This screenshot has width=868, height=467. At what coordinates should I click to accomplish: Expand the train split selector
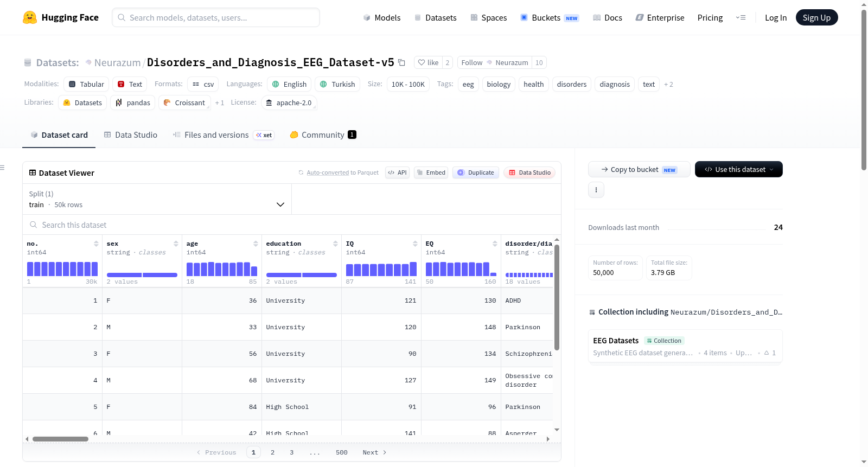tap(157, 199)
